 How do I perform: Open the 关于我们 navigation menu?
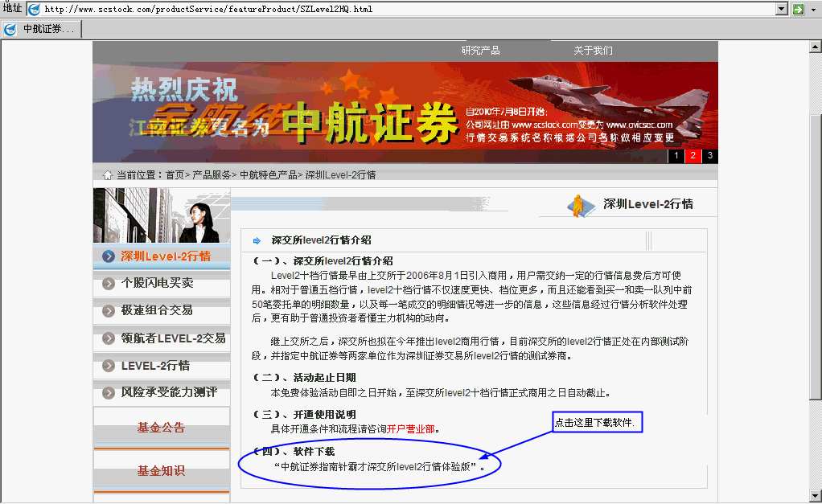pos(593,51)
